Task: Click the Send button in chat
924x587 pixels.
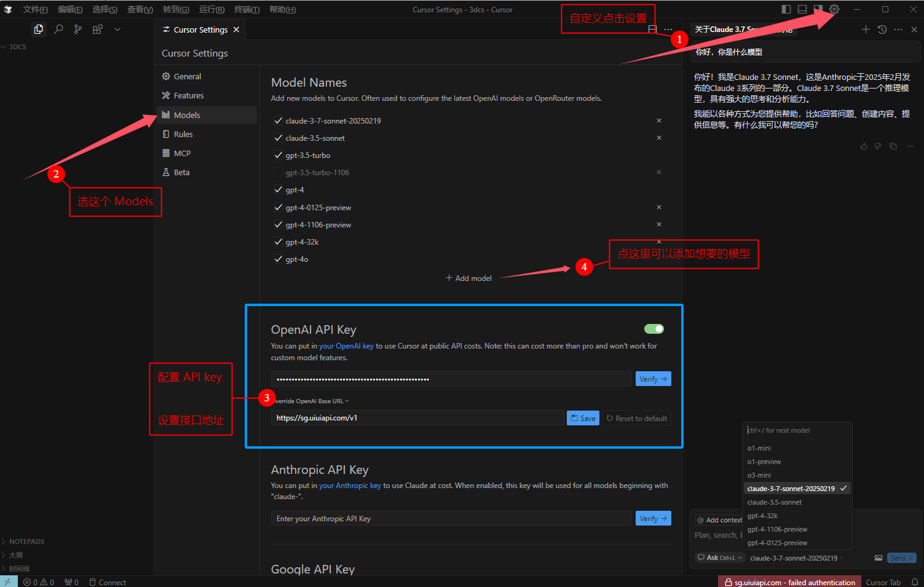Action: (902, 558)
